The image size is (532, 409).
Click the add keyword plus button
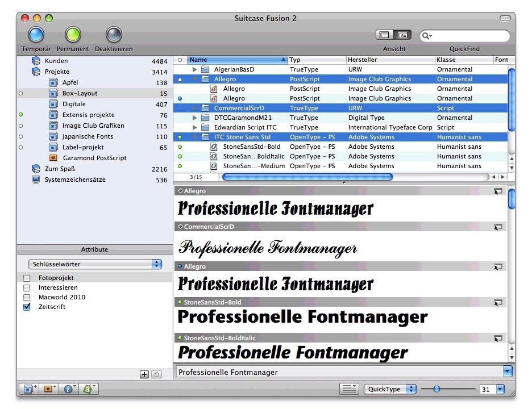coord(144,374)
